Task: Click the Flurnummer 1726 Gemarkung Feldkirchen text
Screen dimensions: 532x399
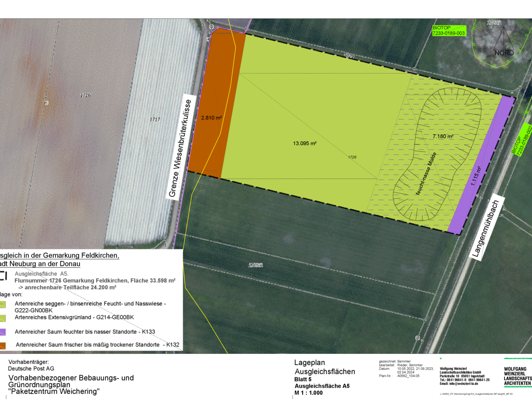Action: (95, 280)
